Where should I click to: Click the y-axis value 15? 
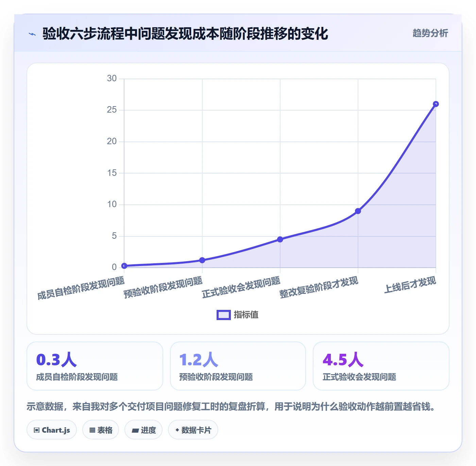(x=112, y=173)
